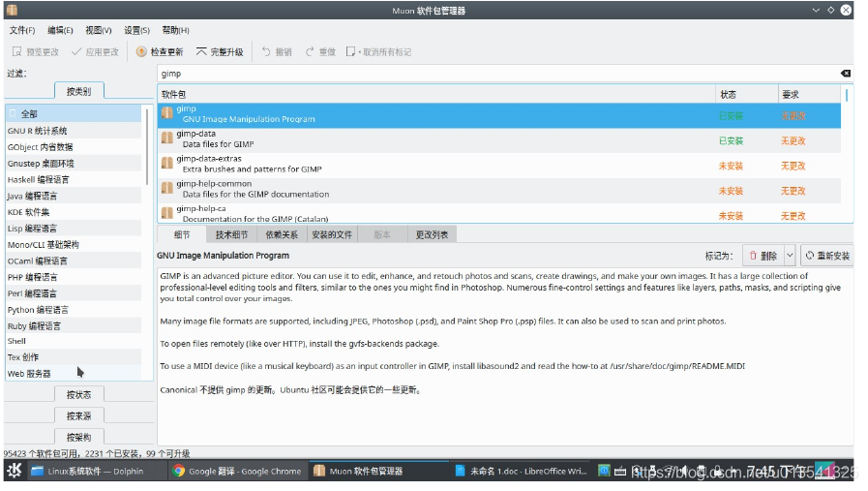Select the Ruby 编程语言 category
868x491 pixels.
coord(74,325)
